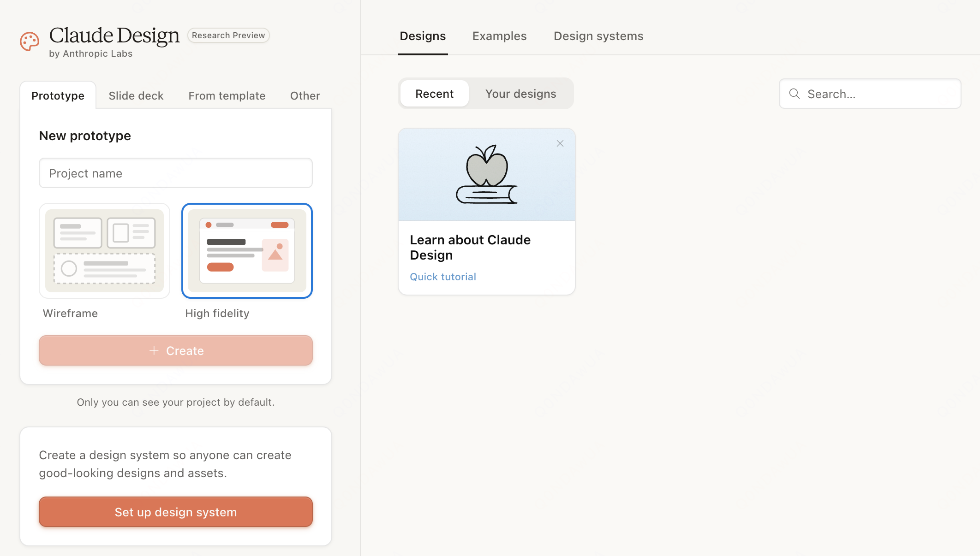
Task: Select the High fidelity prototype option
Action: pyautogui.click(x=247, y=251)
